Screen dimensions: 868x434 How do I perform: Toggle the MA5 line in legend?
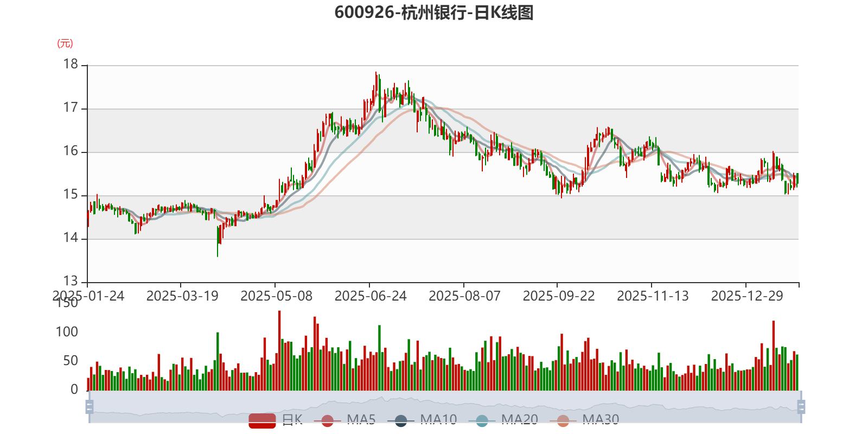(x=344, y=420)
